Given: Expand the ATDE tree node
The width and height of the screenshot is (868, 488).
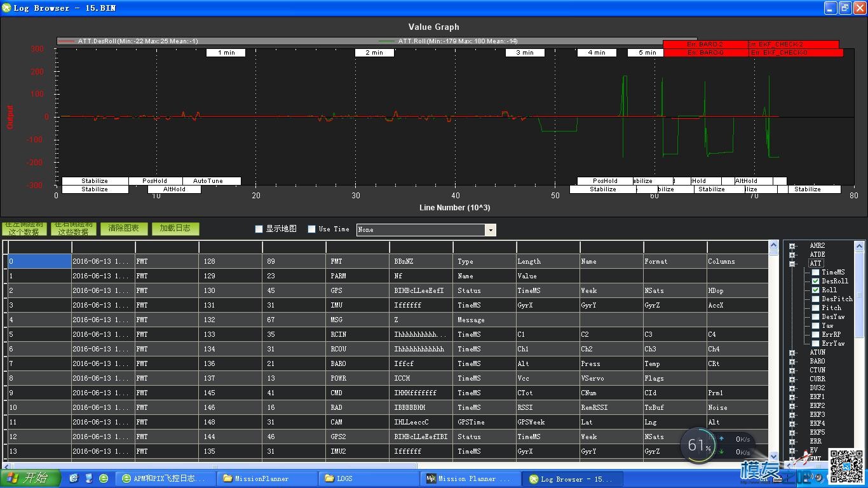Looking at the screenshot, I should [792, 254].
